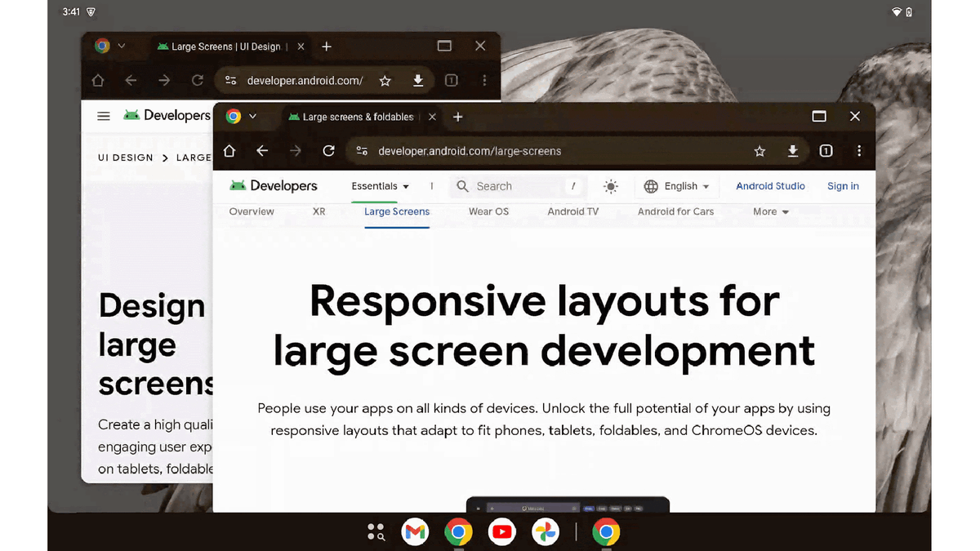Image resolution: width=980 pixels, height=551 pixels.
Task: Go to home page in front Chrome window
Action: click(229, 151)
